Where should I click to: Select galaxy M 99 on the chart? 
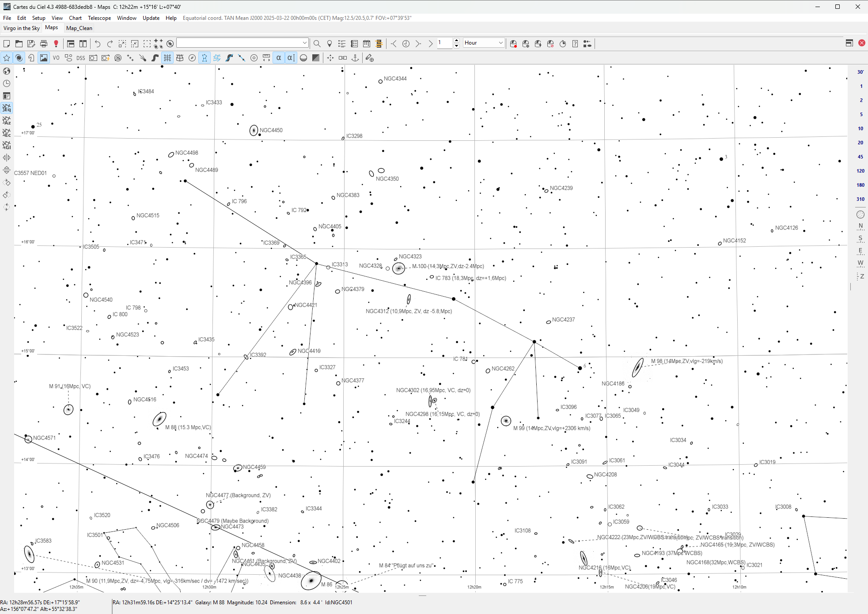506,421
